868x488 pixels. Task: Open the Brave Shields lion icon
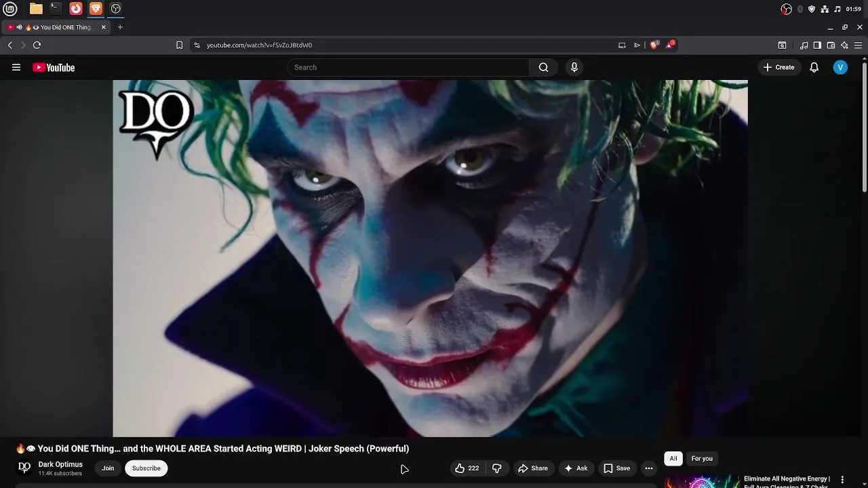tap(654, 45)
